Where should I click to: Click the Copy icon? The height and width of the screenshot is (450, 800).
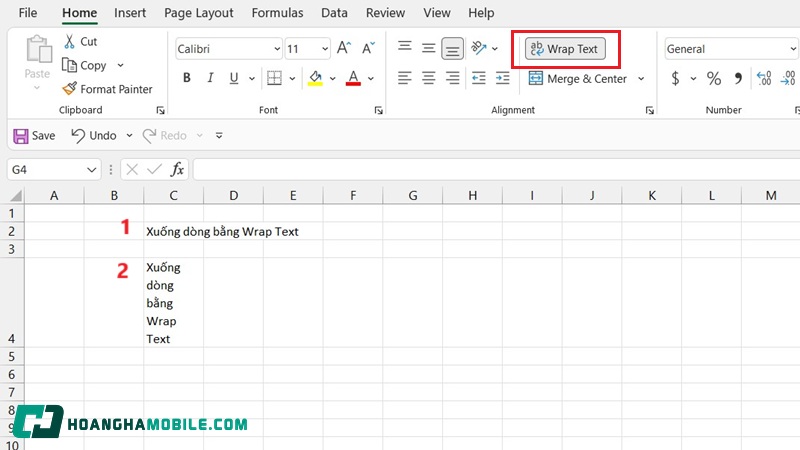point(69,65)
